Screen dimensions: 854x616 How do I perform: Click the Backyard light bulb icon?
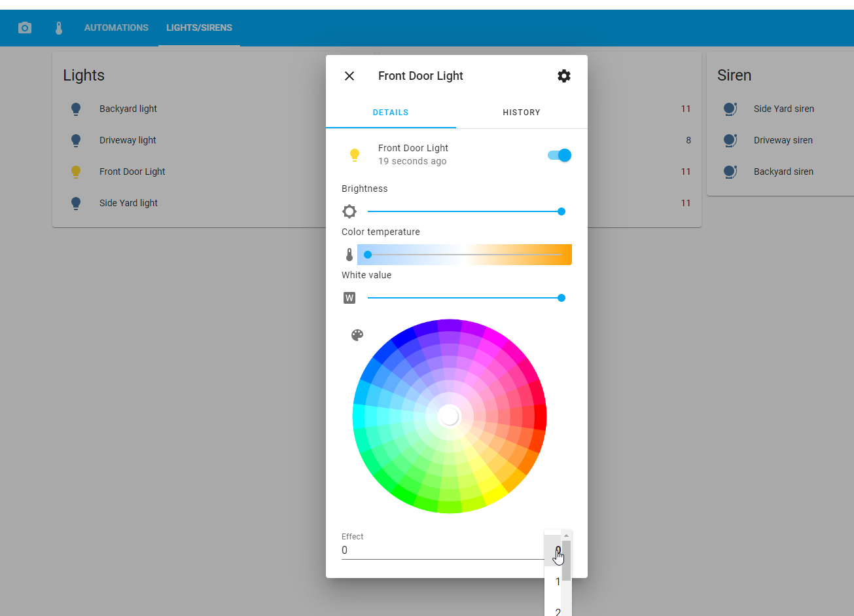click(76, 109)
